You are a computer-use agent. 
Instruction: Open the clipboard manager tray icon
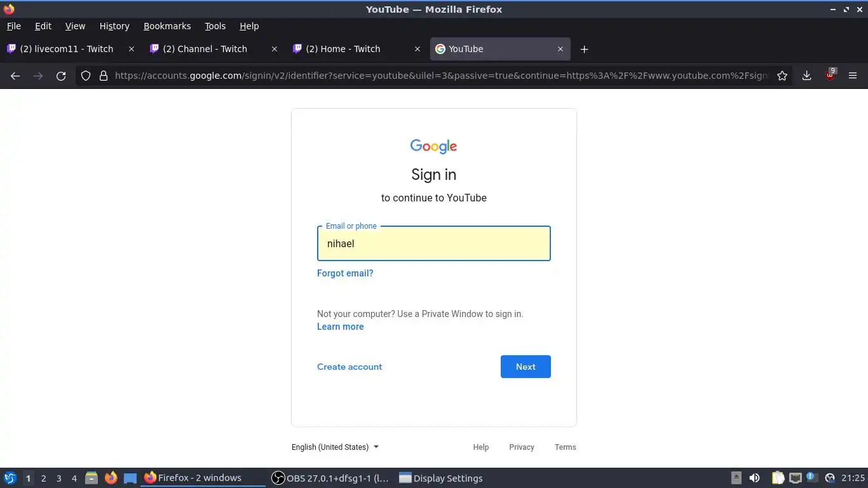(x=778, y=478)
